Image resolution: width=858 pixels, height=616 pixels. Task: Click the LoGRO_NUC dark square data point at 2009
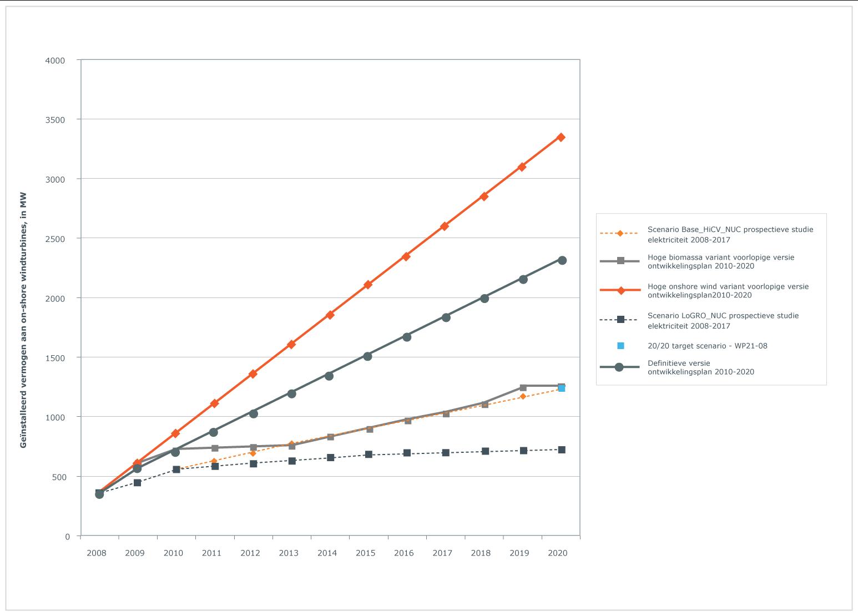point(137,483)
